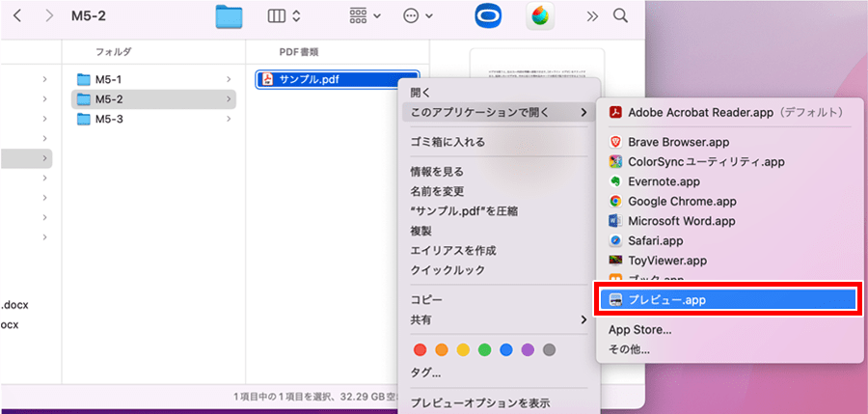
Task: Open Finder search magnifier
Action: (620, 16)
